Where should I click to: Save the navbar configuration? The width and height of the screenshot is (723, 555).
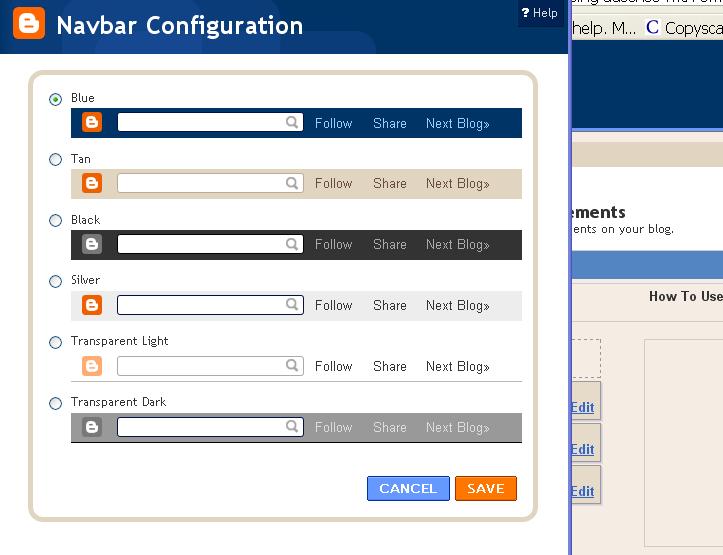coord(486,488)
